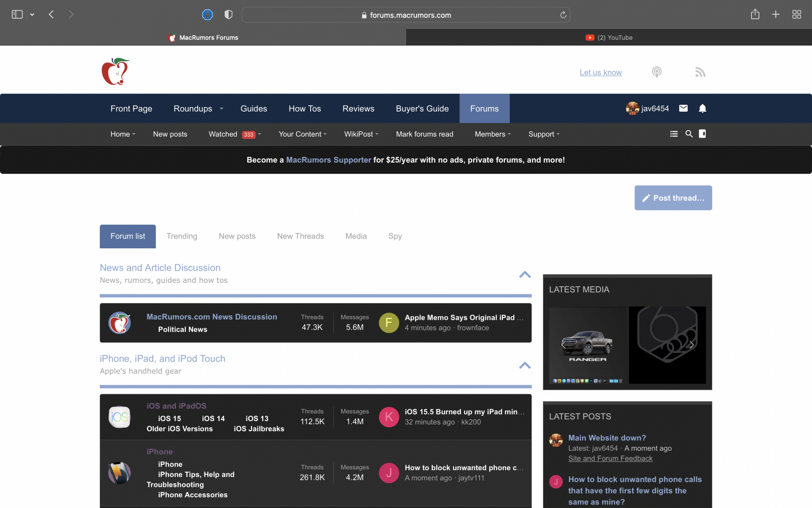The image size is (812, 508).
Task: Collapse iPhone, iPad, and iPod Touch section
Action: 525,365
